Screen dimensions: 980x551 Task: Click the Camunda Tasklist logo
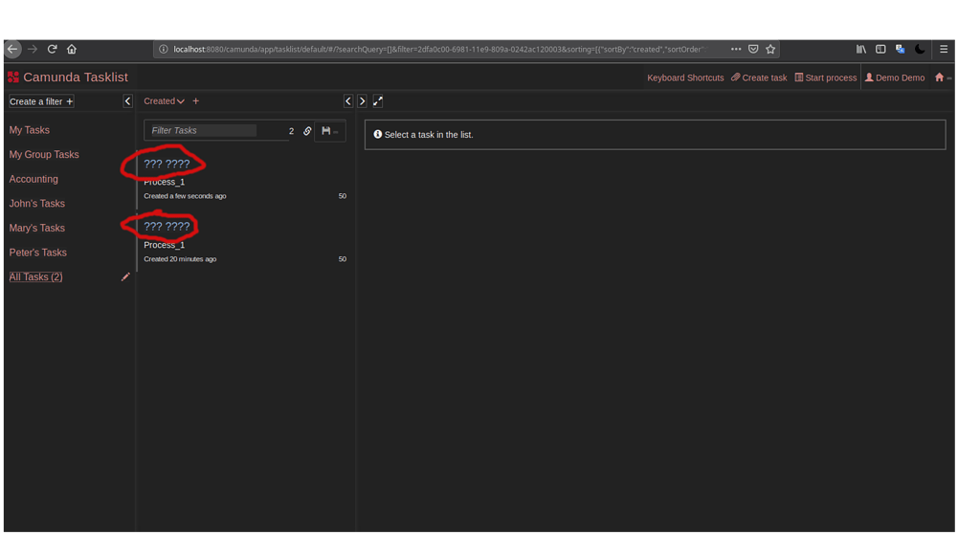(69, 77)
